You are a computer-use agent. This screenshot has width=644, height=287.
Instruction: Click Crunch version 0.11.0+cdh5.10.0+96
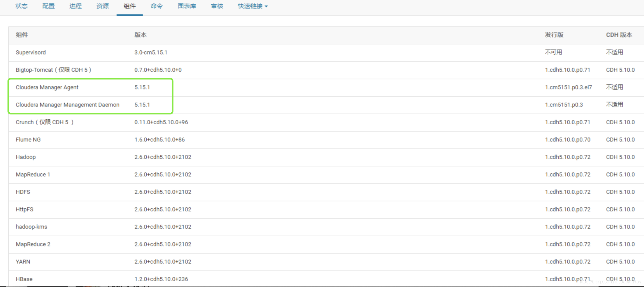pyautogui.click(x=161, y=122)
